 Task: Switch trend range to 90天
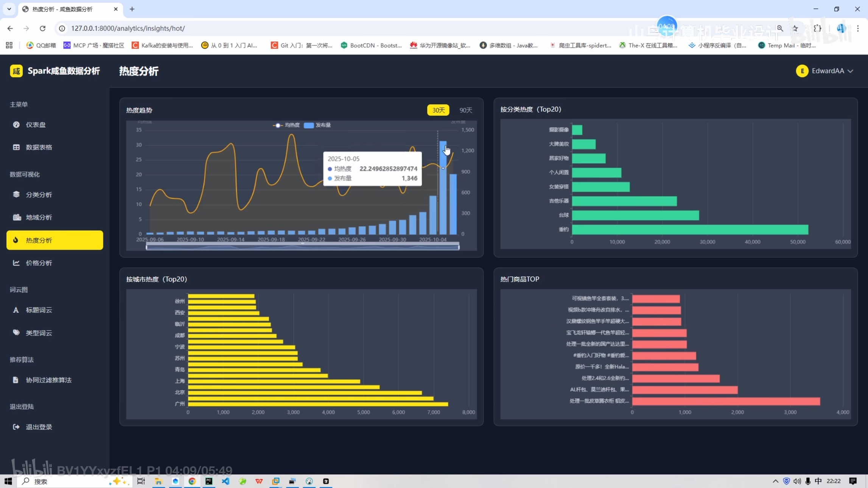(466, 110)
